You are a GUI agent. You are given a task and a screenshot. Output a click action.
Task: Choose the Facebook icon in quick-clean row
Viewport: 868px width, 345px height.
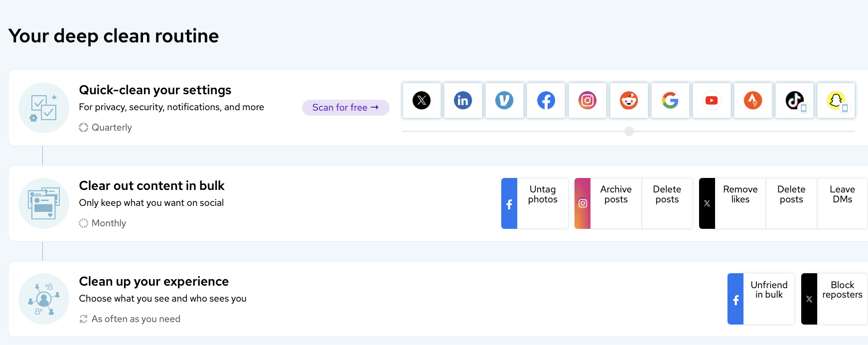pos(546,101)
